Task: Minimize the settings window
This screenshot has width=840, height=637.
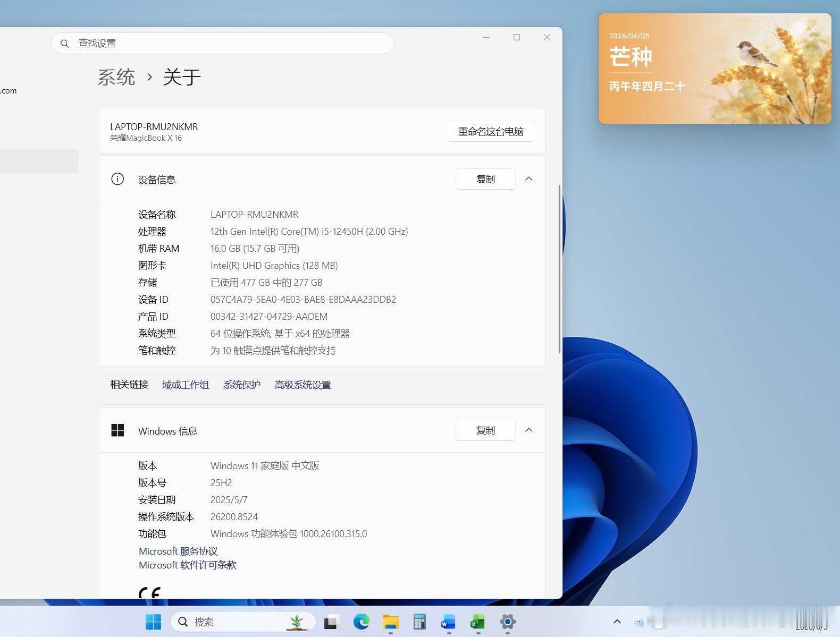Action: pos(486,37)
